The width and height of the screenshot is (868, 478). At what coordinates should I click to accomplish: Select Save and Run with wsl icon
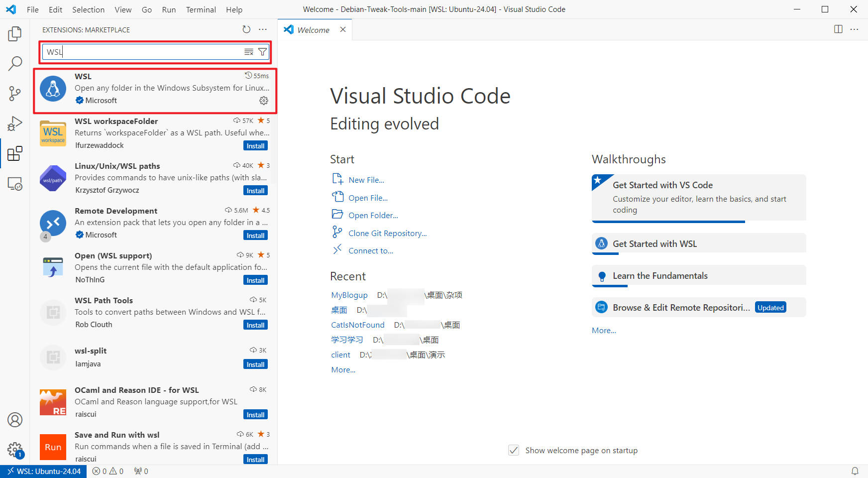click(x=53, y=447)
